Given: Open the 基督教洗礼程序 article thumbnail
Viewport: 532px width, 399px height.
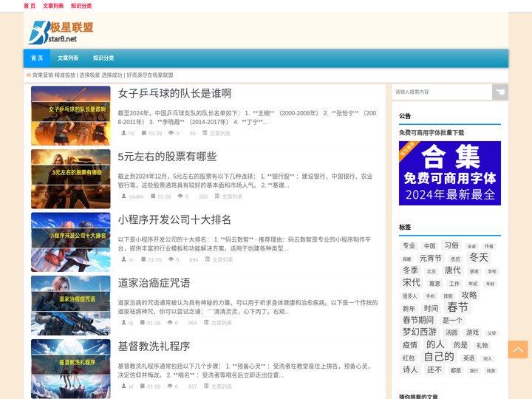Looking at the screenshot, I should click(71, 369).
